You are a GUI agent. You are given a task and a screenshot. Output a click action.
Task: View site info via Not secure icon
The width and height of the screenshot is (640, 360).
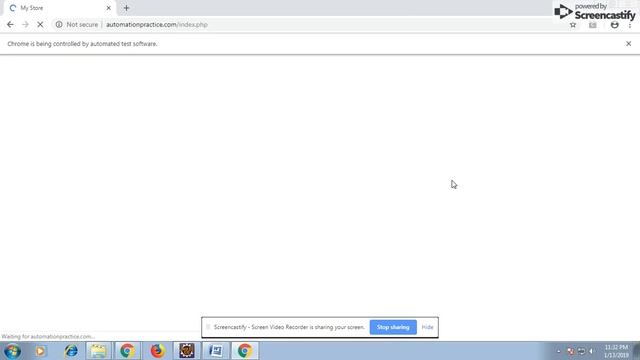pos(59,24)
